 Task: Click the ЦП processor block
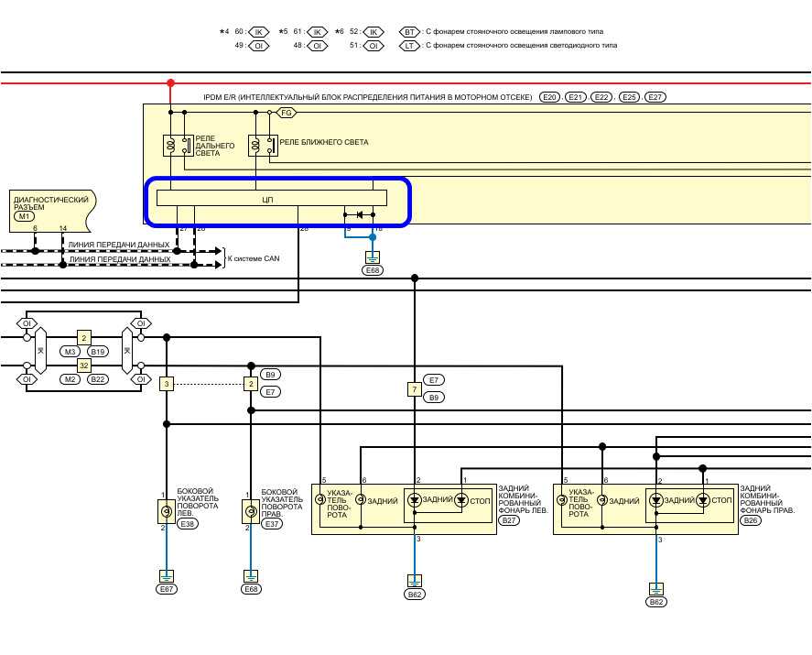point(271,199)
